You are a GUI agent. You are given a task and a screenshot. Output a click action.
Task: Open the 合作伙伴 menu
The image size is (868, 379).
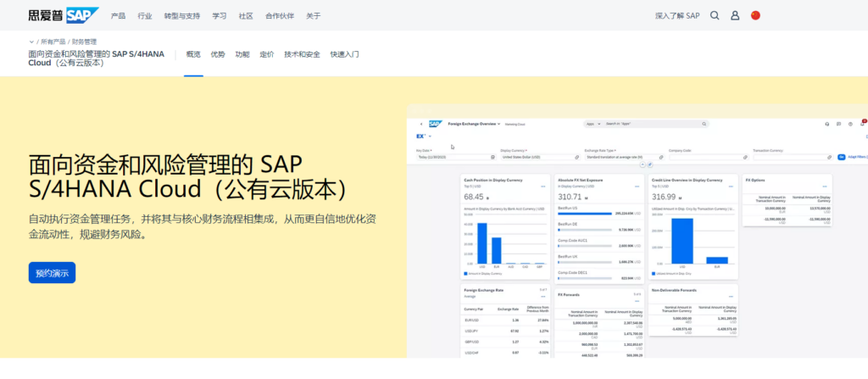280,15
